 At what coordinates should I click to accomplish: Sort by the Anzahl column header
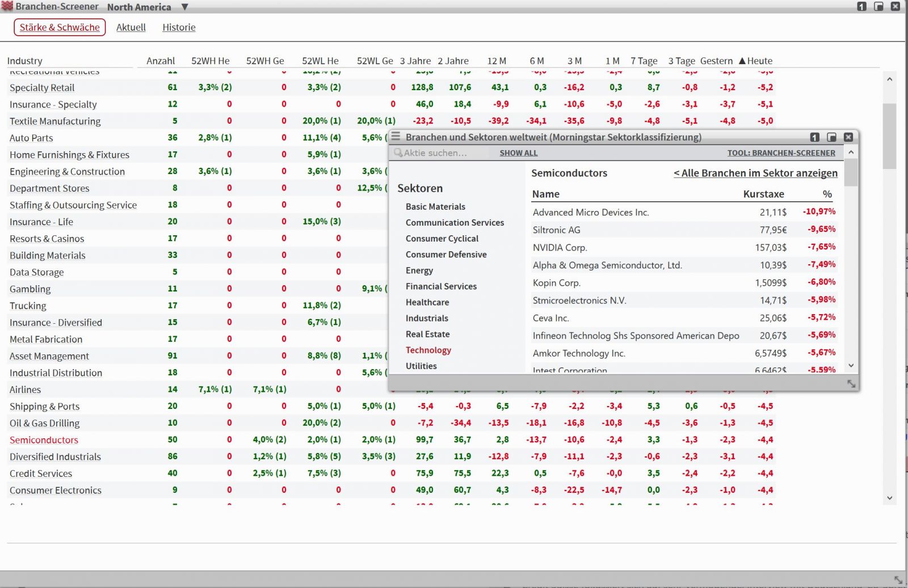(161, 61)
